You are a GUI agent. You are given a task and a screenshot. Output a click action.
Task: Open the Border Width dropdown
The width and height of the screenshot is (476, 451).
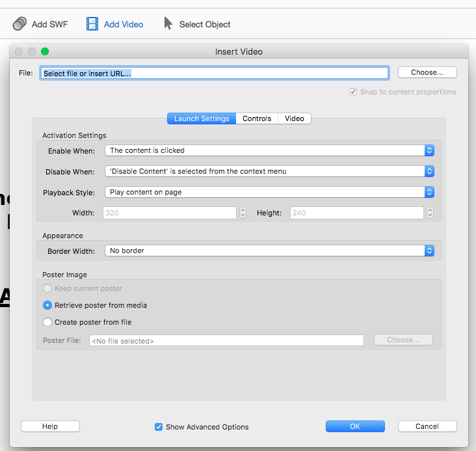[269, 251]
